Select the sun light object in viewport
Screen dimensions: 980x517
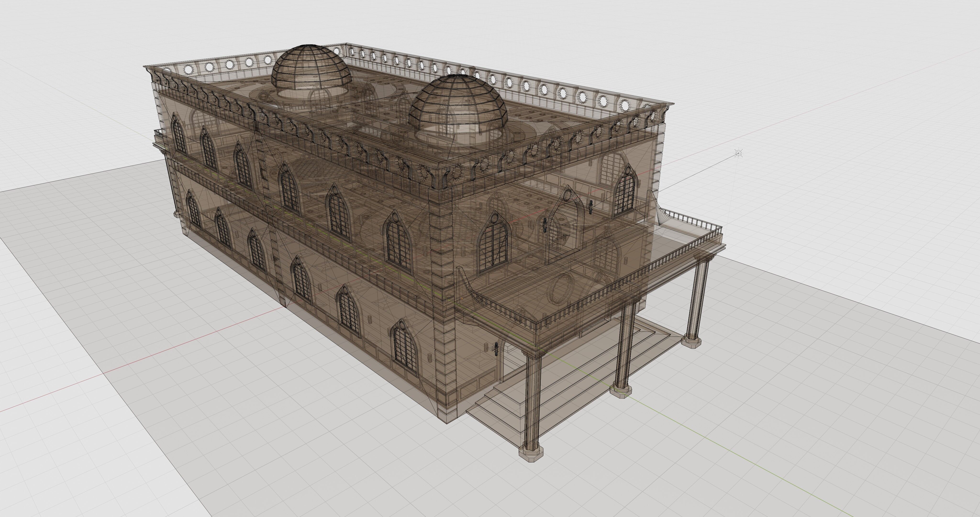coord(739,153)
